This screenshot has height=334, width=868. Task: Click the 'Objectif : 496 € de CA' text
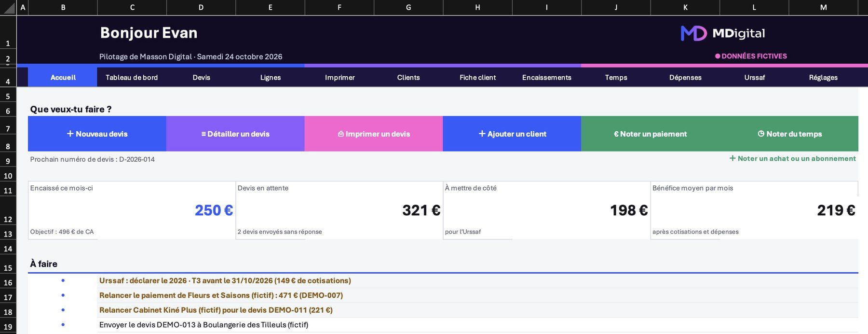(62, 232)
